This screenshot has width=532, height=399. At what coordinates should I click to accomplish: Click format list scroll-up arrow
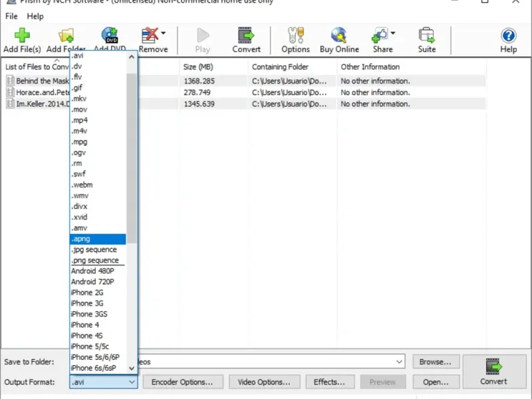click(132, 57)
